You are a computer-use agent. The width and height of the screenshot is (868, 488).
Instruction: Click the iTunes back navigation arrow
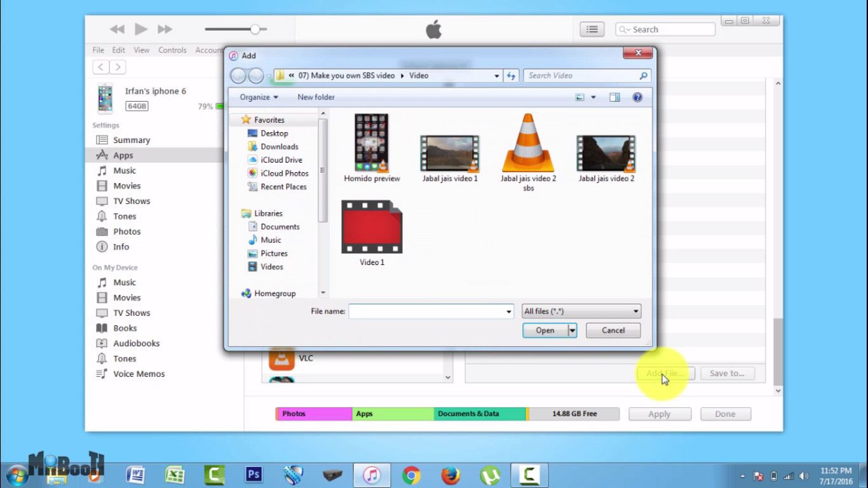(100, 67)
